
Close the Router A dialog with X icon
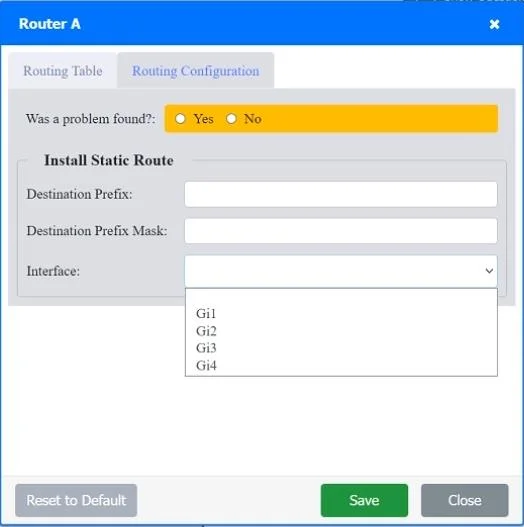tap(494, 24)
